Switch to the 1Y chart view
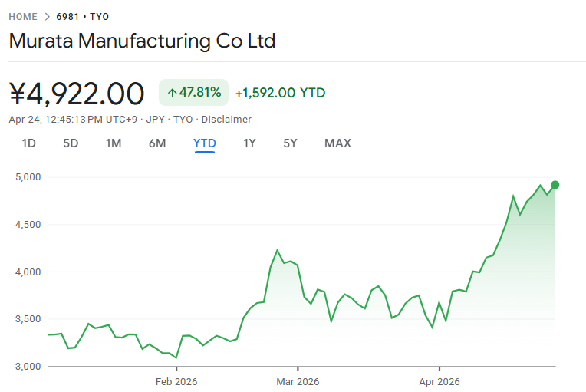This screenshot has height=392, width=586. tap(249, 143)
